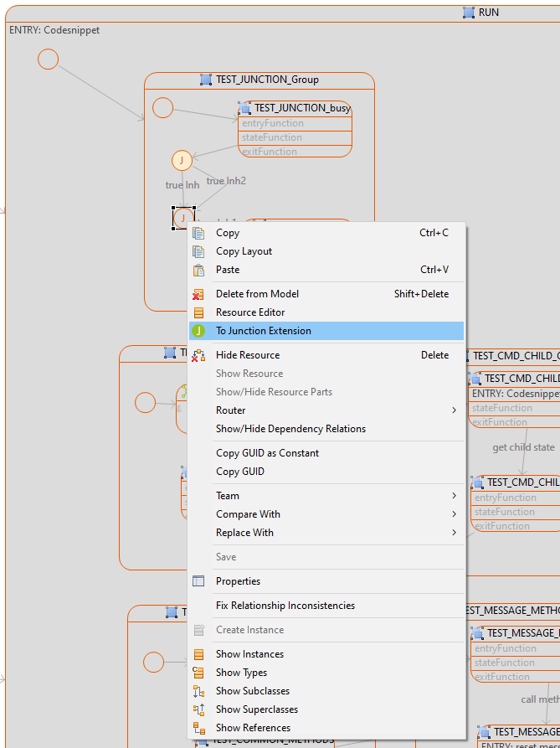This screenshot has height=748, width=560.
Task: Open the Replace With submenu
Action: point(455,533)
